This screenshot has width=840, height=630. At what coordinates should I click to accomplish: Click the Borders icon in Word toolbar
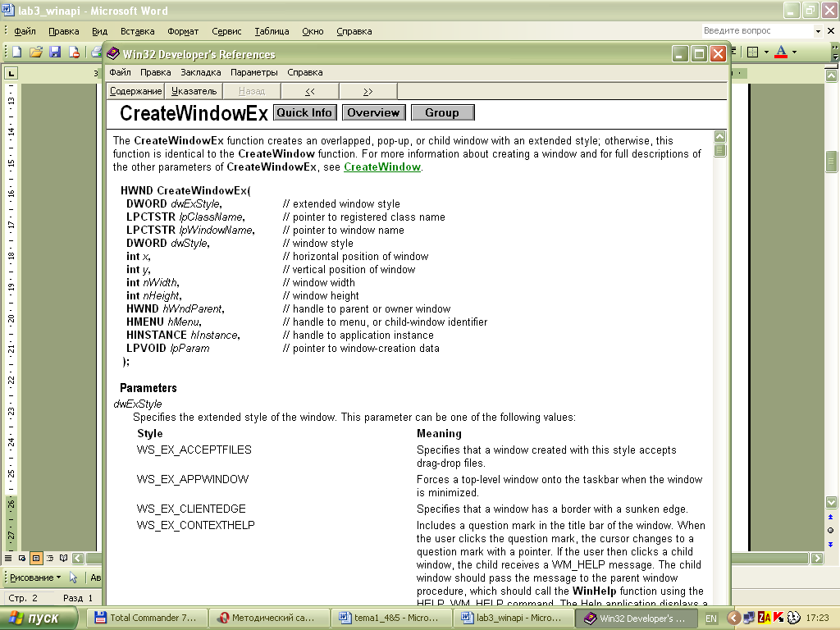(753, 52)
